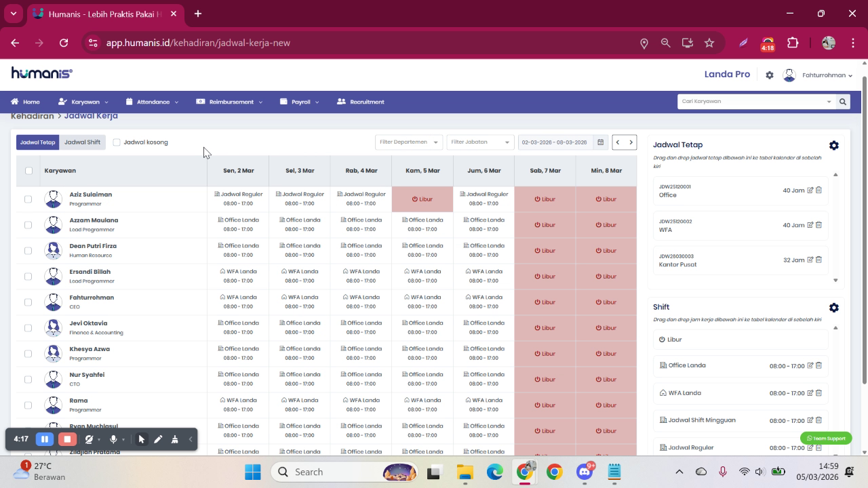Screen dimensions: 868x488
Task: Check the Jevi Oktavia row checkbox
Action: coord(28,328)
